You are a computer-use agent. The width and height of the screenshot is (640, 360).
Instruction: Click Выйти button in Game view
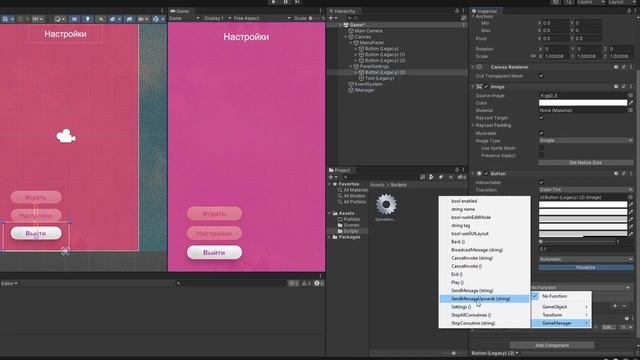[x=214, y=253]
